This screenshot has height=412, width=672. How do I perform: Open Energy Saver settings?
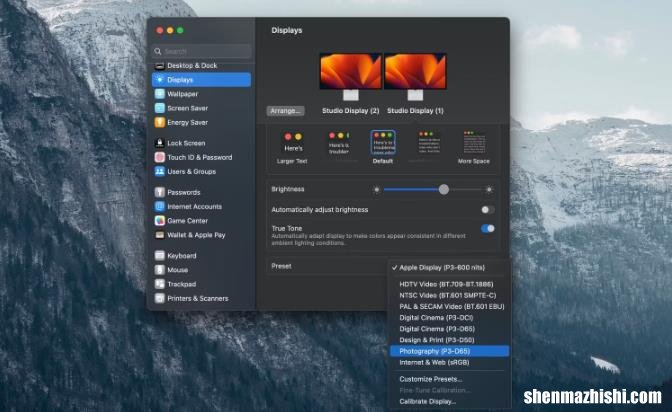(187, 122)
